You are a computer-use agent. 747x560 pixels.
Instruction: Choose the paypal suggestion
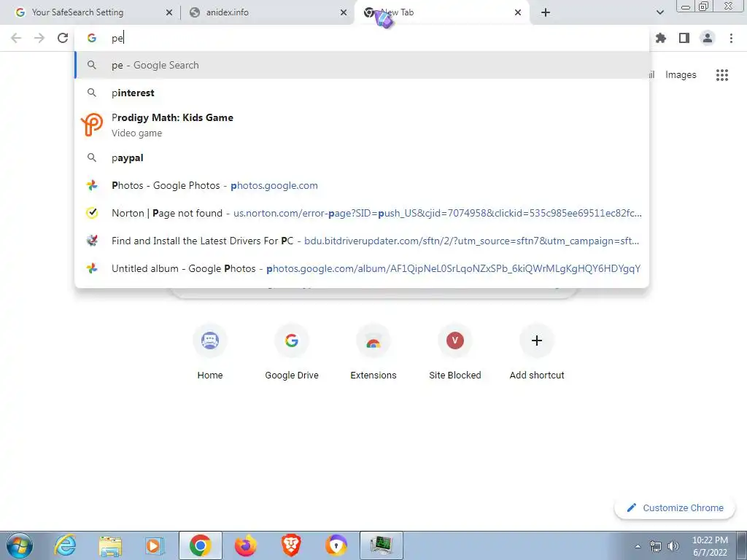(x=362, y=157)
